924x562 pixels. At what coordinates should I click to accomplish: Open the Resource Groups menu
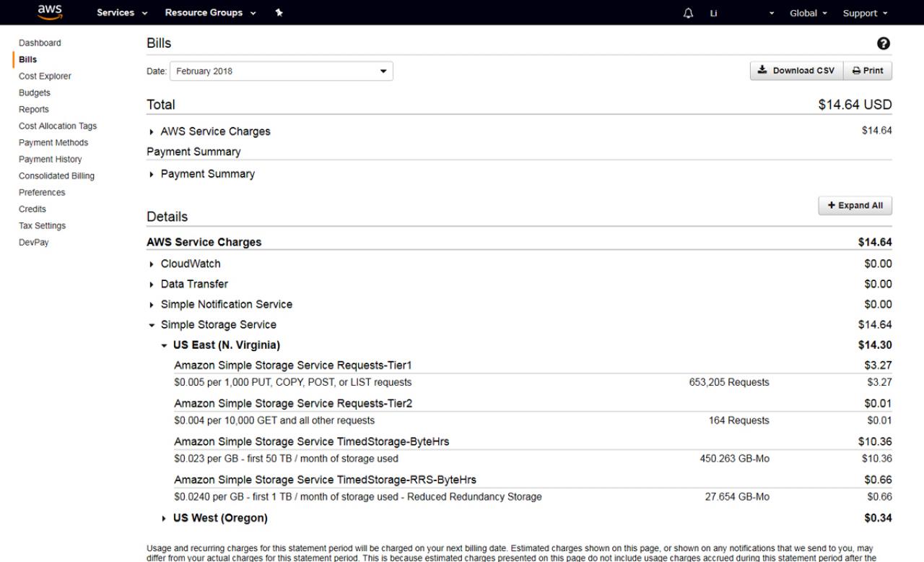tap(210, 13)
